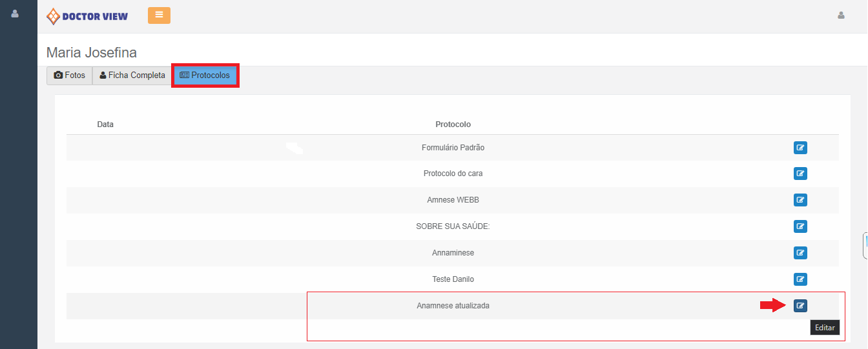Image resolution: width=868 pixels, height=349 pixels.
Task: Click edit icon for Amnese WEBB
Action: [800, 200]
